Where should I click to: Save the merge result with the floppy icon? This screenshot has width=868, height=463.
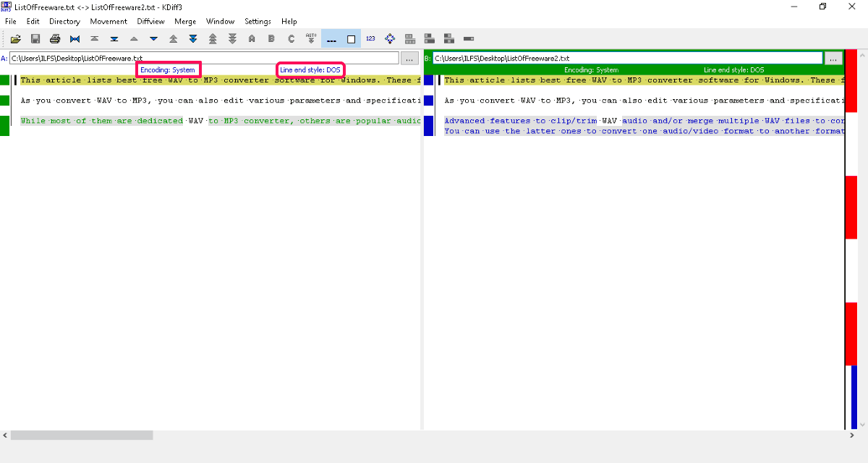click(35, 39)
